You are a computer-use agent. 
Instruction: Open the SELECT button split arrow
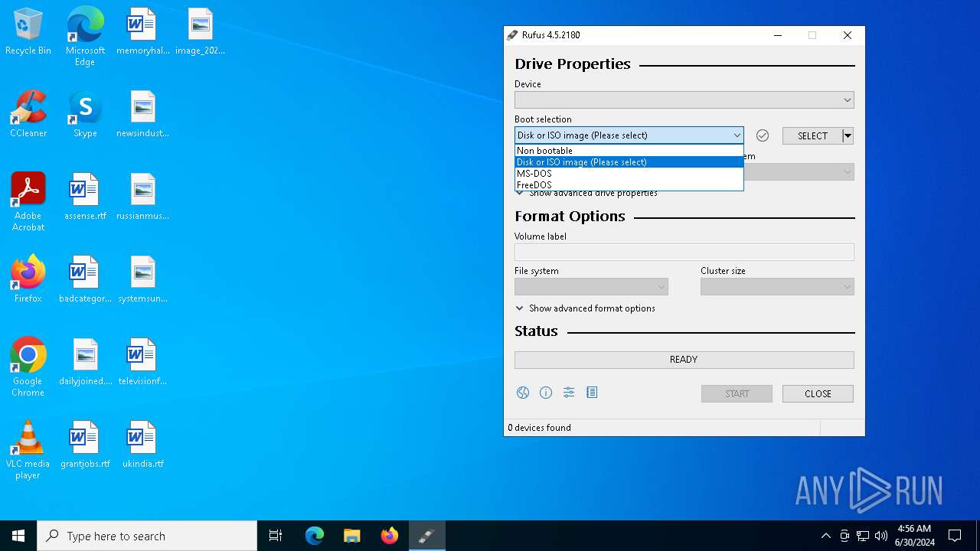coord(848,135)
